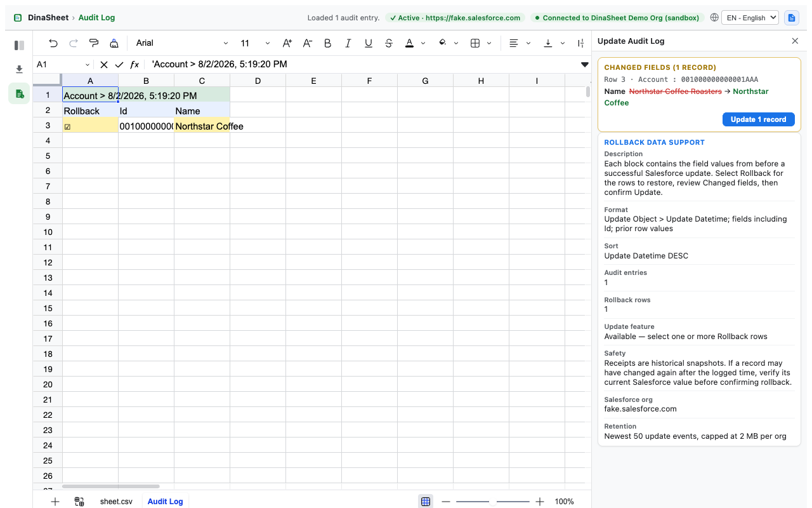Toggle italic formatting

click(x=348, y=43)
